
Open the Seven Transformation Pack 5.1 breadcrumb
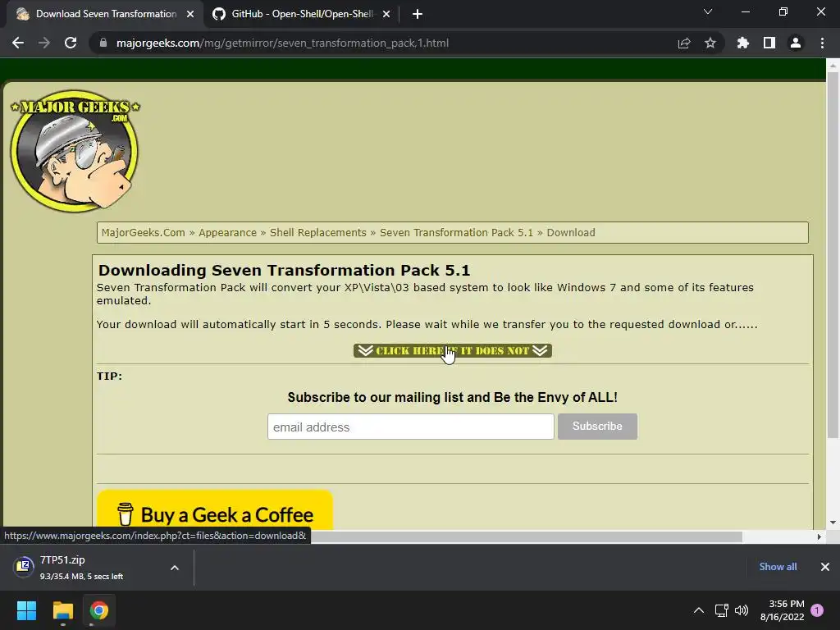(x=456, y=232)
